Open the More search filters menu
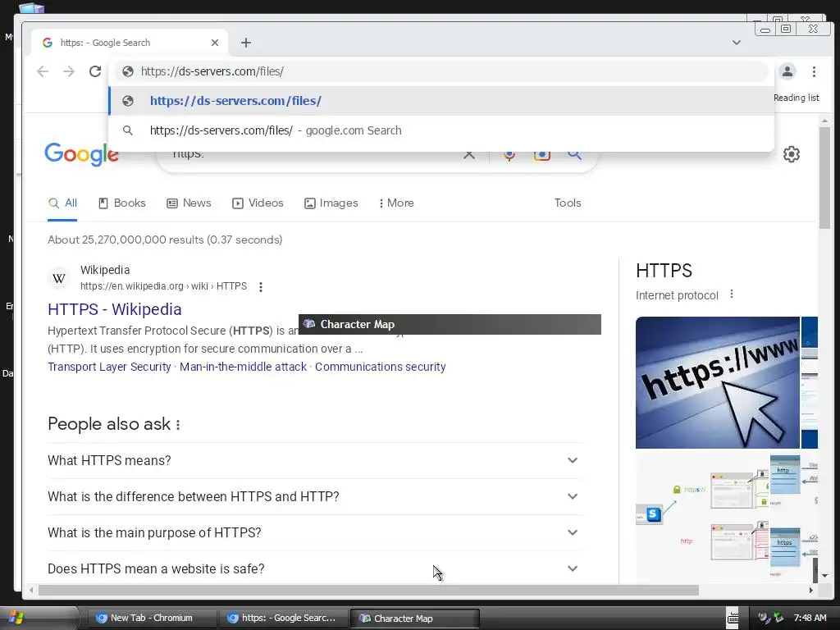This screenshot has height=630, width=840. point(396,203)
